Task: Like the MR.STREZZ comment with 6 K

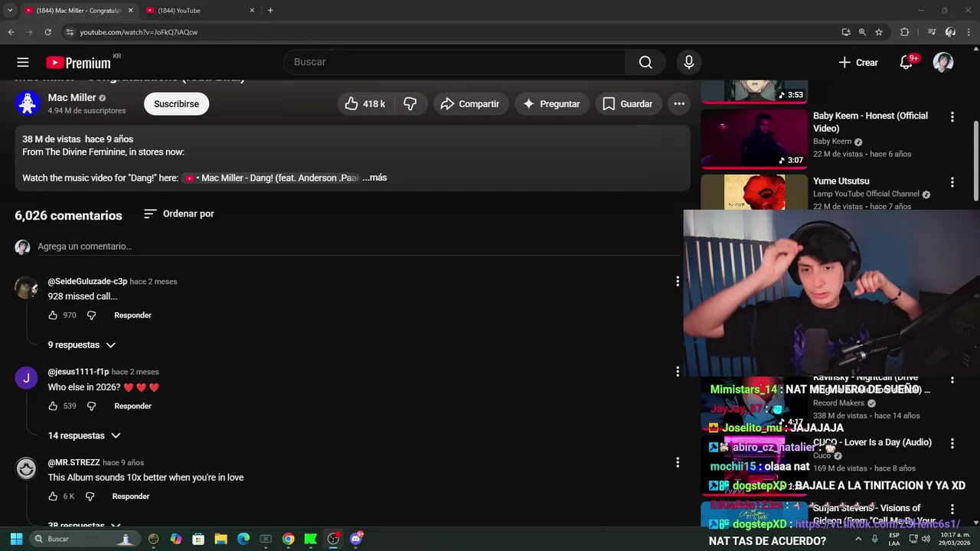Action: 53,497
